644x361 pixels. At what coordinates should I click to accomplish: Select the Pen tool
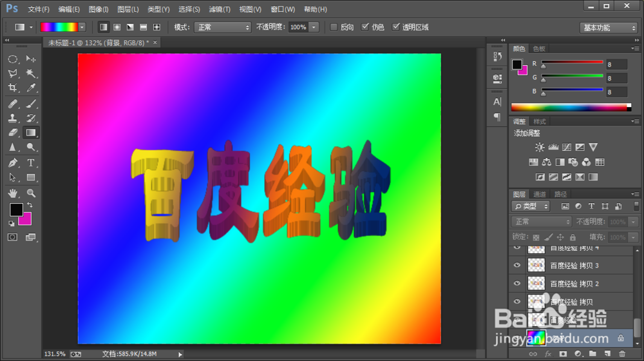(x=13, y=163)
